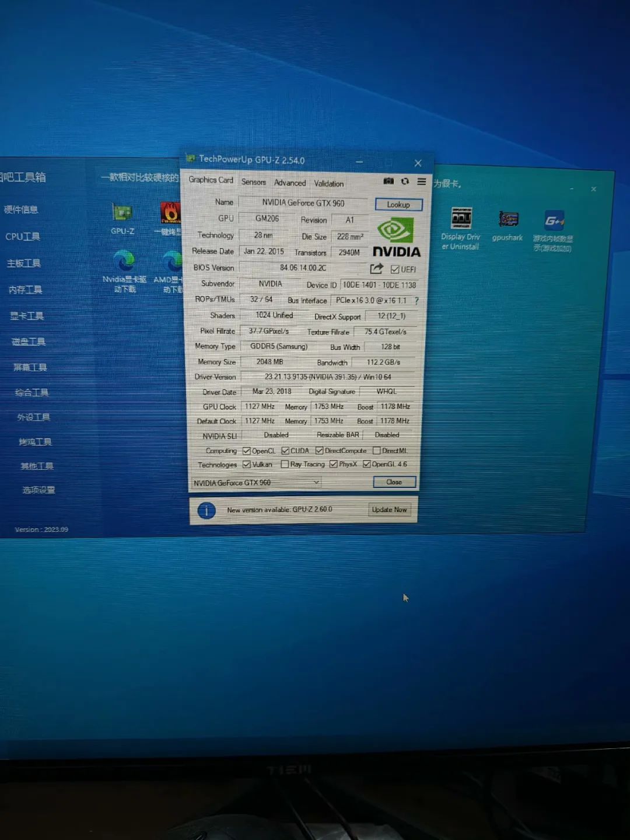Toggle the OpenGL 4.6 checkbox
The height and width of the screenshot is (840, 630).
click(x=367, y=464)
